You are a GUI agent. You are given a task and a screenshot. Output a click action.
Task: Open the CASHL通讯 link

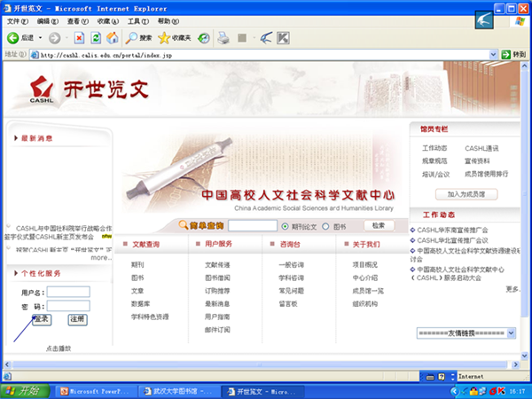[481, 148]
